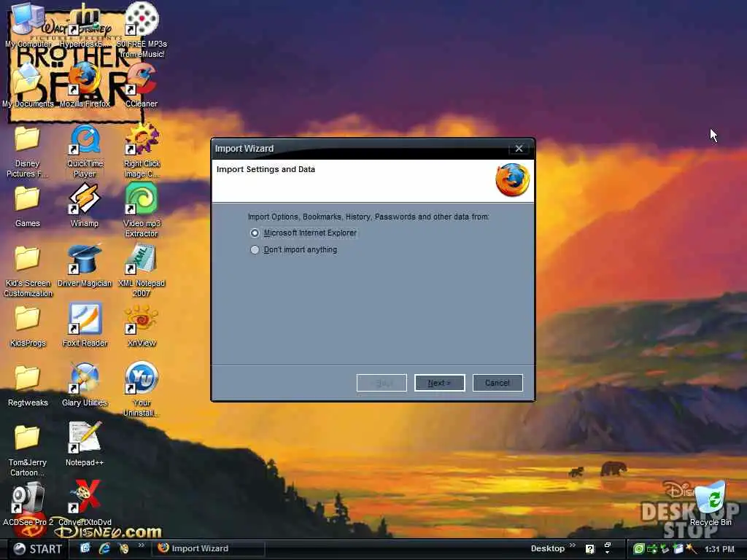
Task: Open the Recycle Bin
Action: [x=711, y=504]
